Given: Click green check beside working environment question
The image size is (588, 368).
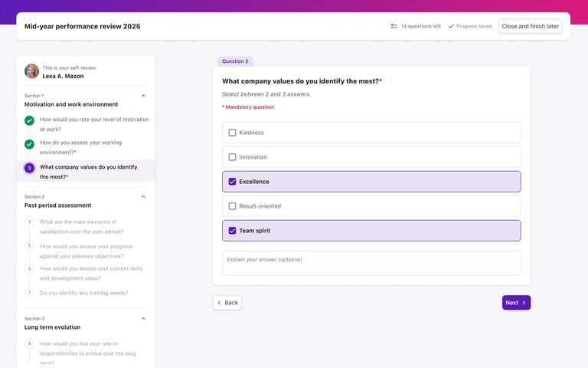Looking at the screenshot, I should click(29, 144).
